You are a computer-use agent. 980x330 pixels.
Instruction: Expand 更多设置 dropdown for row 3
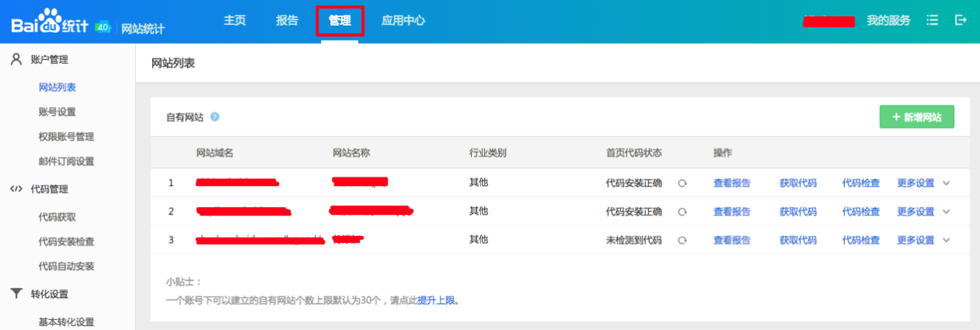[x=946, y=240]
